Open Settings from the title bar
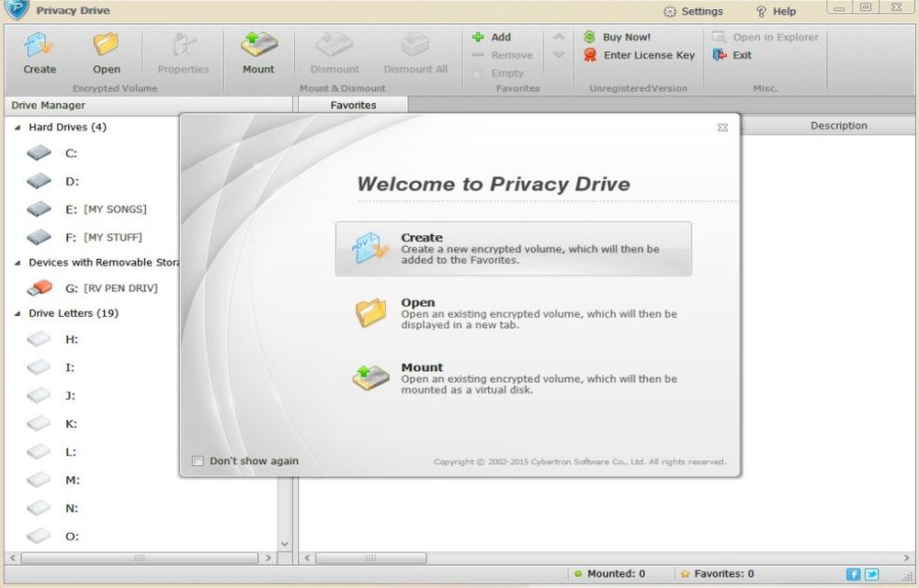This screenshot has height=588, width=919. coord(693,11)
